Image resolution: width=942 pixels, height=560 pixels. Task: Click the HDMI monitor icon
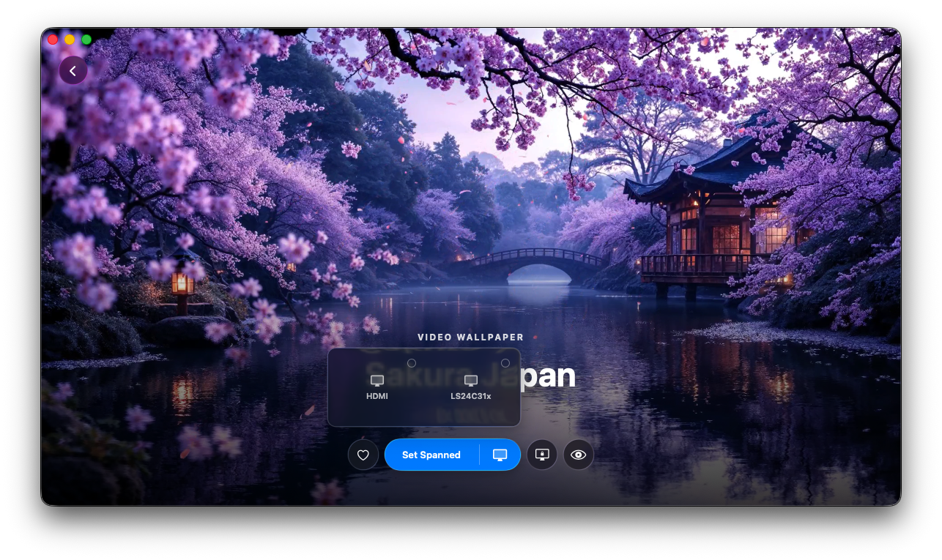tap(377, 381)
